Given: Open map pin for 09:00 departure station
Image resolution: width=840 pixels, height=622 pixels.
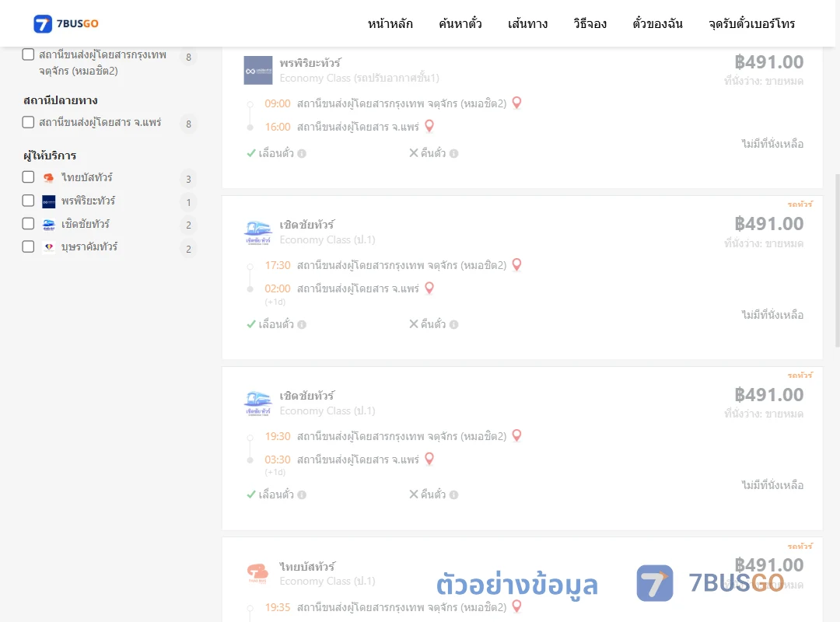Looking at the screenshot, I should [x=517, y=103].
